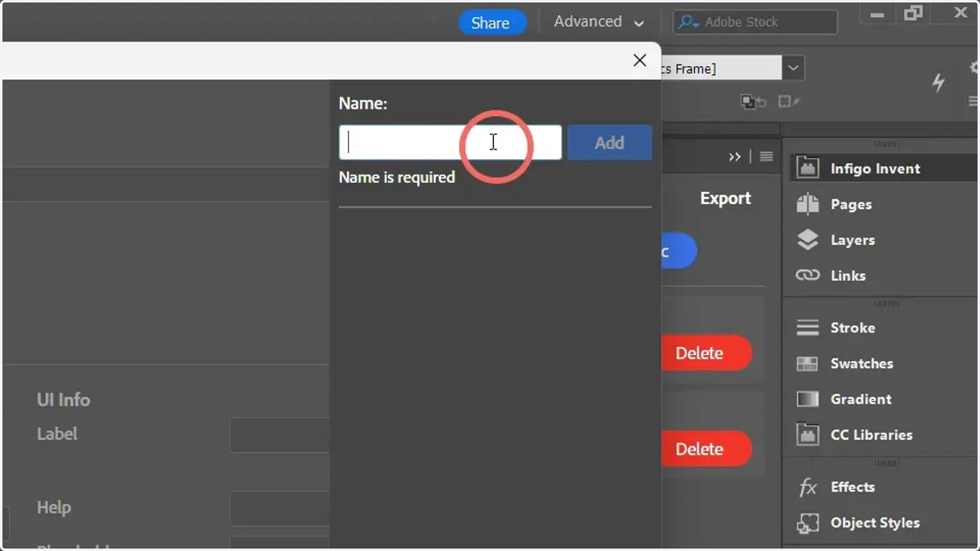Open the panel hamburger menu beside the double arrows
Screen dimensions: 980x551
pos(766,157)
